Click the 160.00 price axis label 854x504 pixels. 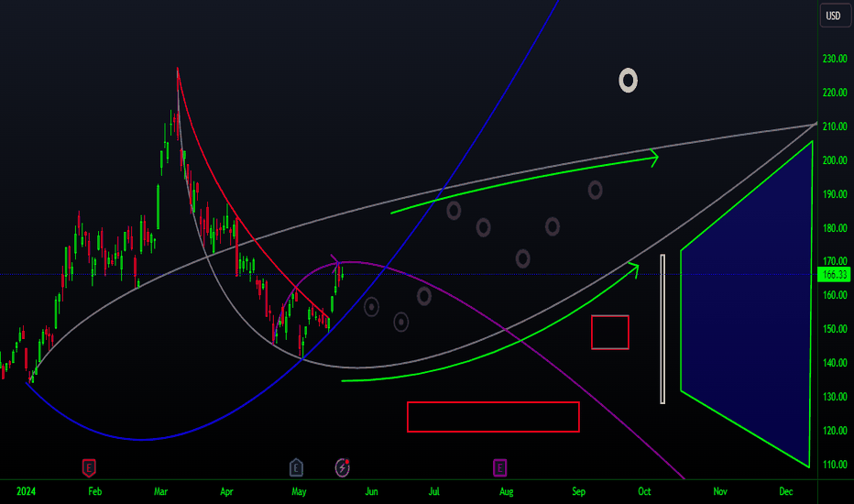tap(835, 295)
